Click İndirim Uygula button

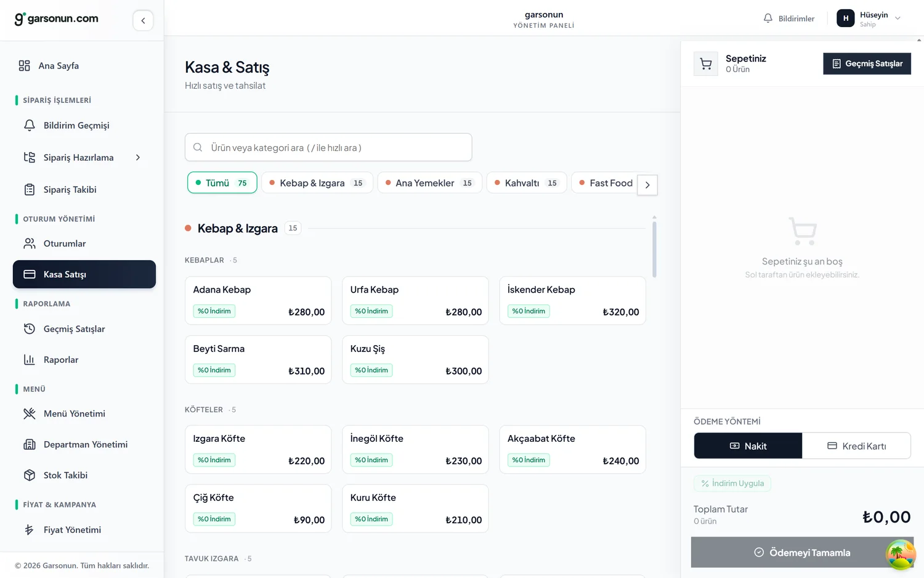tap(732, 483)
